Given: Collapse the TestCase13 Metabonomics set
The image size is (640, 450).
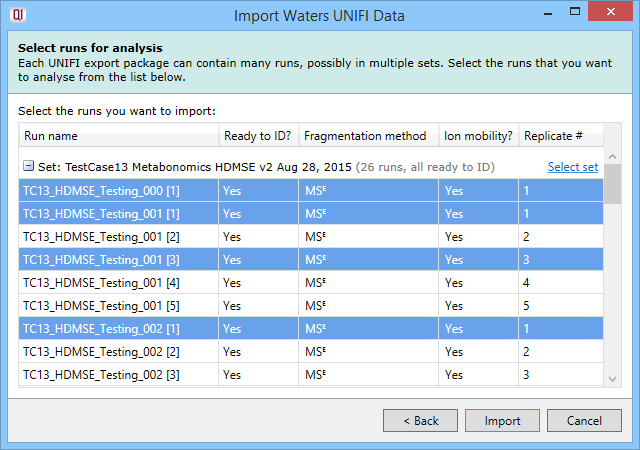Looking at the screenshot, I should pyautogui.click(x=28, y=166).
